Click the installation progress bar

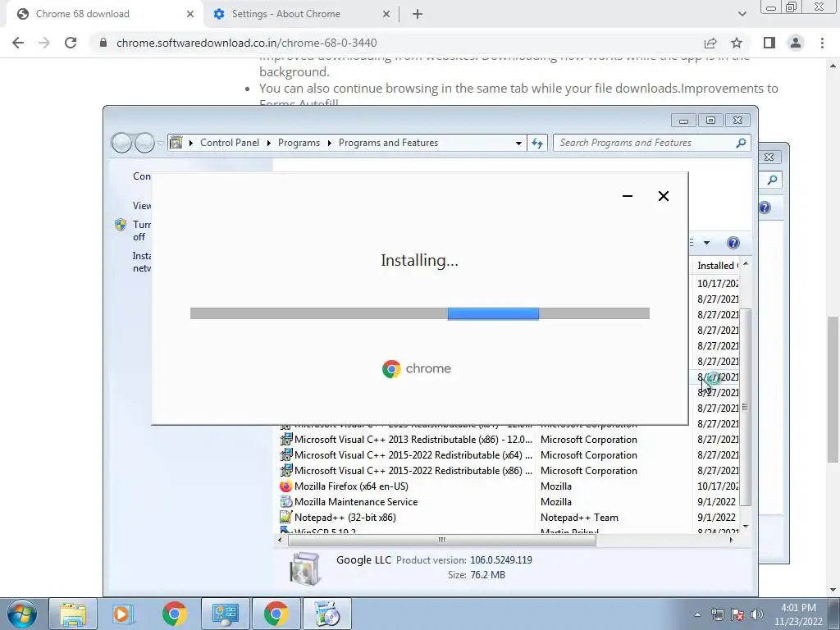pos(419,313)
